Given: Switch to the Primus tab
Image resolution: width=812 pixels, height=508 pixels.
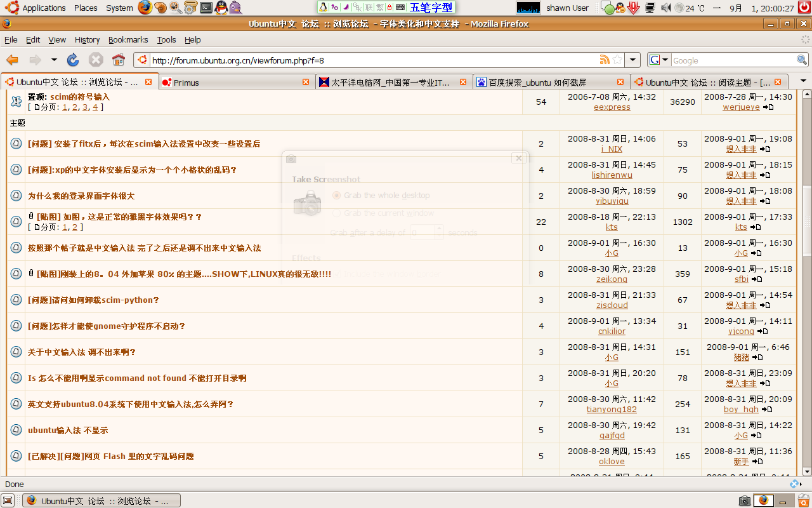Looking at the screenshot, I should 236,82.
